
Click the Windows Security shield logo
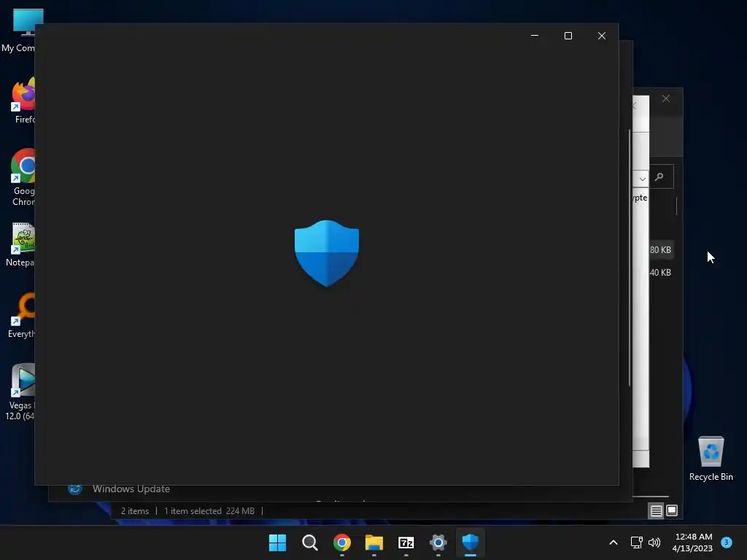[x=326, y=253]
